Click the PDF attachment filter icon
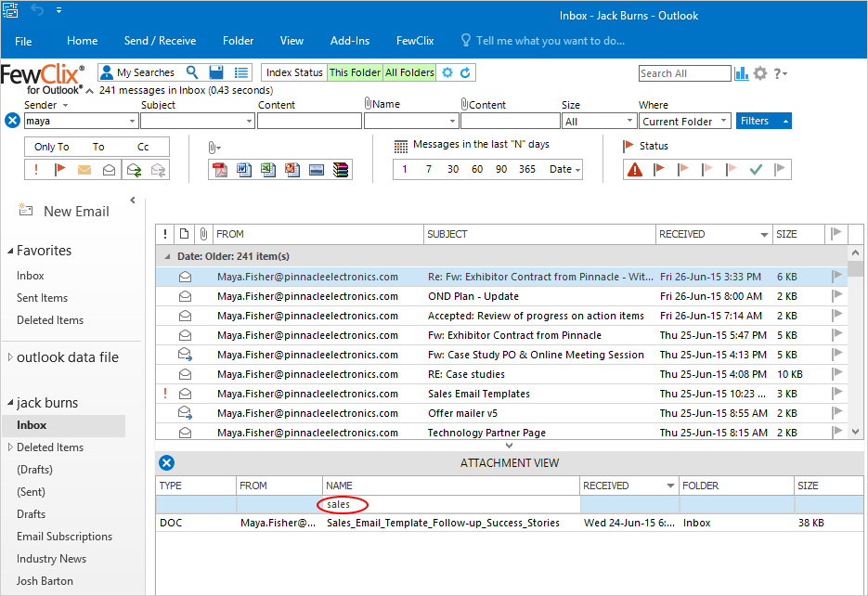 click(220, 169)
